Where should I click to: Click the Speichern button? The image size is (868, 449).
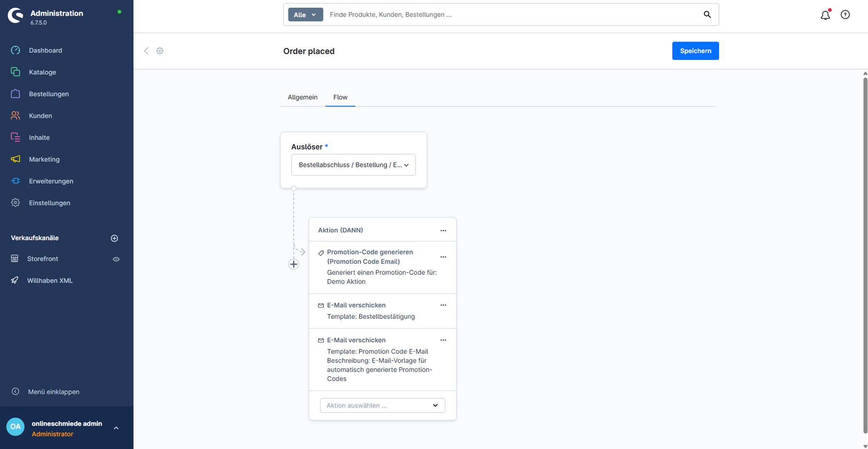pos(695,51)
